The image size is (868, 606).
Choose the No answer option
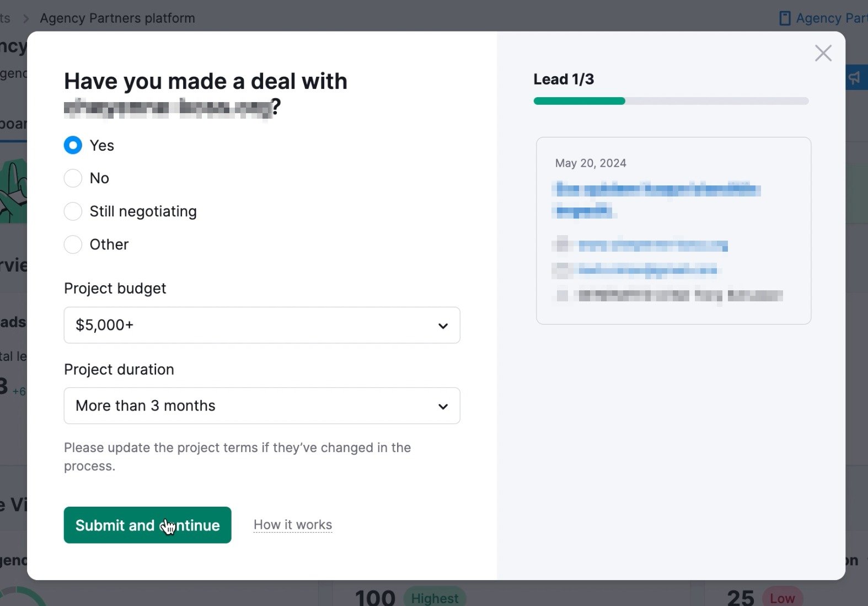point(72,178)
